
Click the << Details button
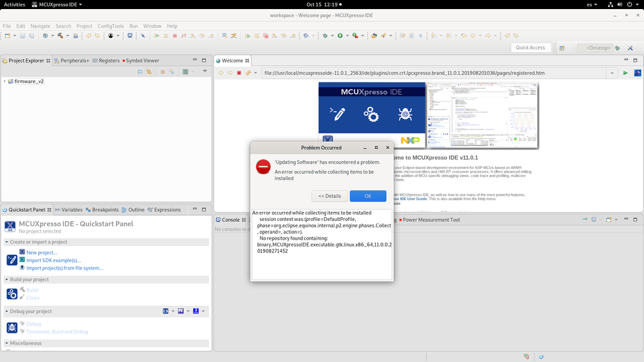[329, 196]
